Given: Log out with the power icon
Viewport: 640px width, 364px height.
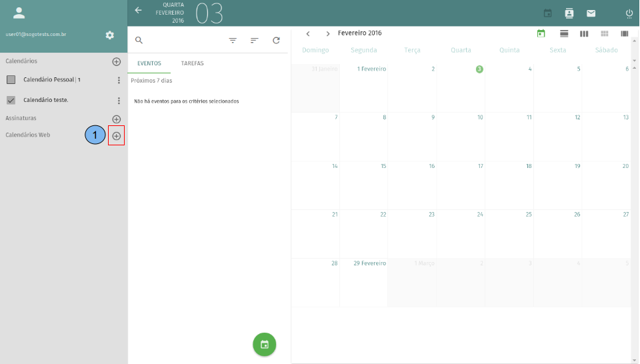Looking at the screenshot, I should 629,13.
